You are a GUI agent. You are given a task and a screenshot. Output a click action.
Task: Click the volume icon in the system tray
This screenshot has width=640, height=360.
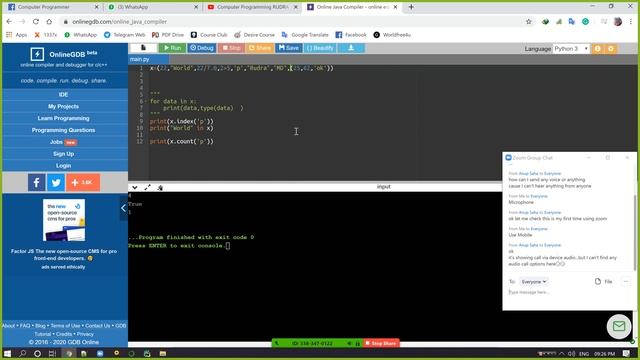pyautogui.click(x=571, y=353)
